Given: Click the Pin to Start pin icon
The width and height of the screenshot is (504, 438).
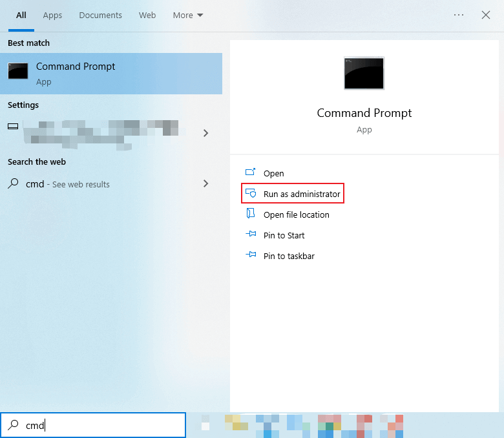Looking at the screenshot, I should 251,234.
